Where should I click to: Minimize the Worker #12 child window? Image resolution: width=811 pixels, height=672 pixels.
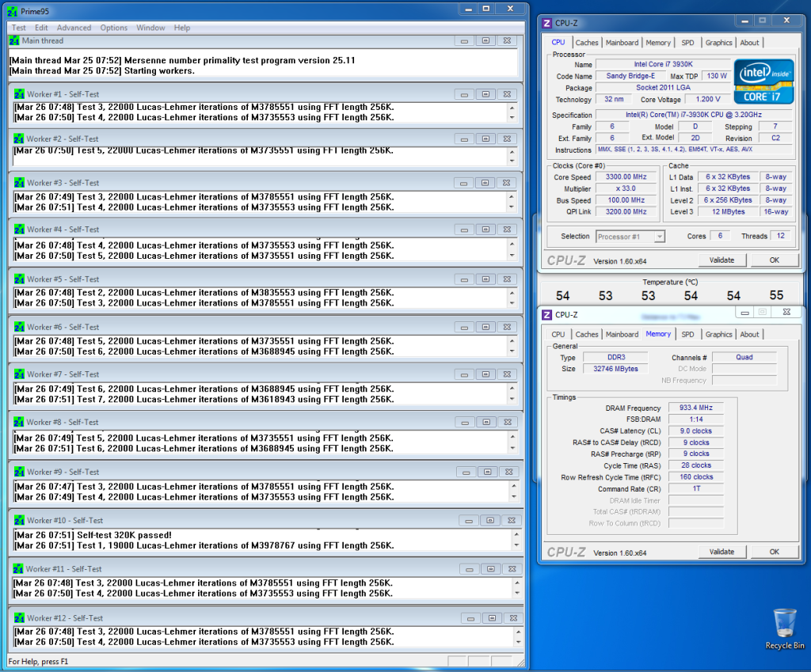[x=470, y=617]
